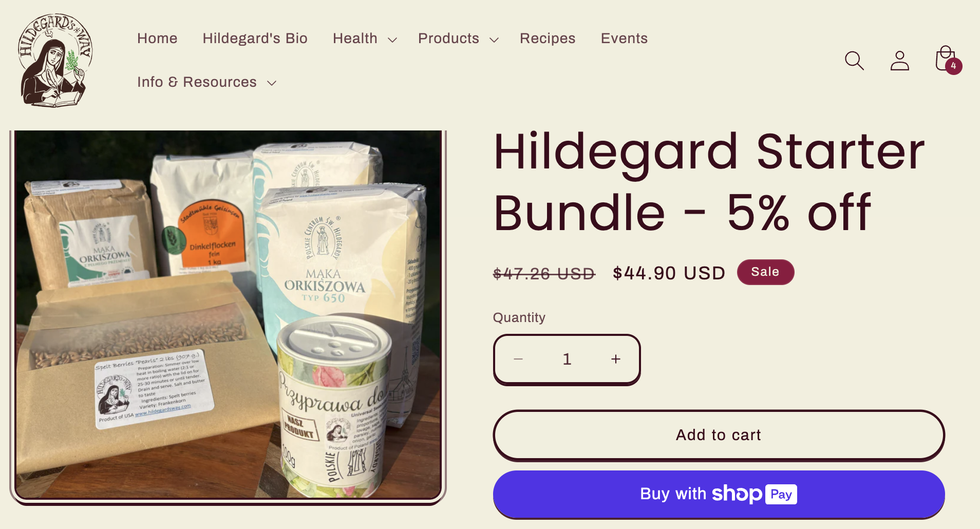Open the Recipes page
Screen dimensions: 980x529
(548, 39)
